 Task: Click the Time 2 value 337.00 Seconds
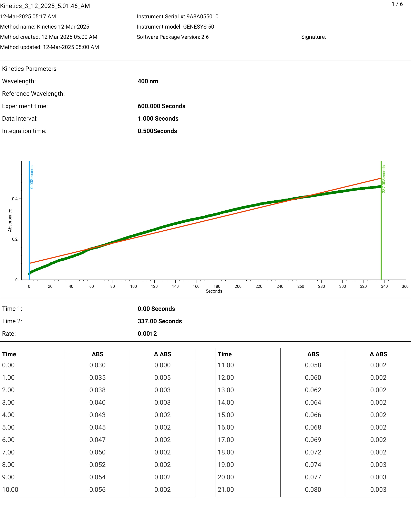(x=160, y=321)
